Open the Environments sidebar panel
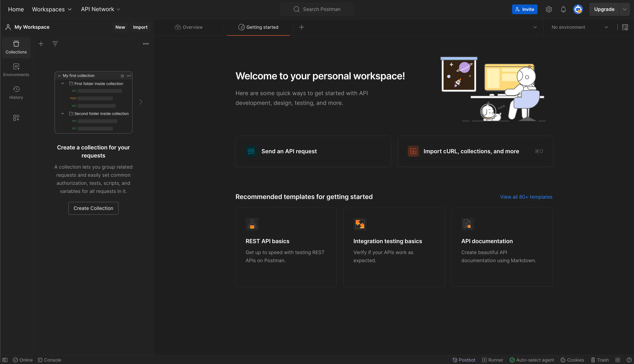This screenshot has width=634, height=364. coord(16,70)
